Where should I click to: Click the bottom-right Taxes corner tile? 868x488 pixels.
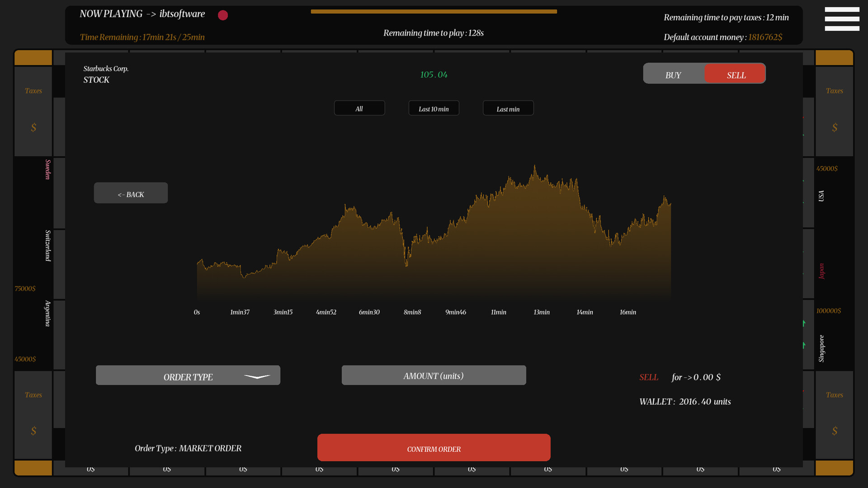pos(834,413)
